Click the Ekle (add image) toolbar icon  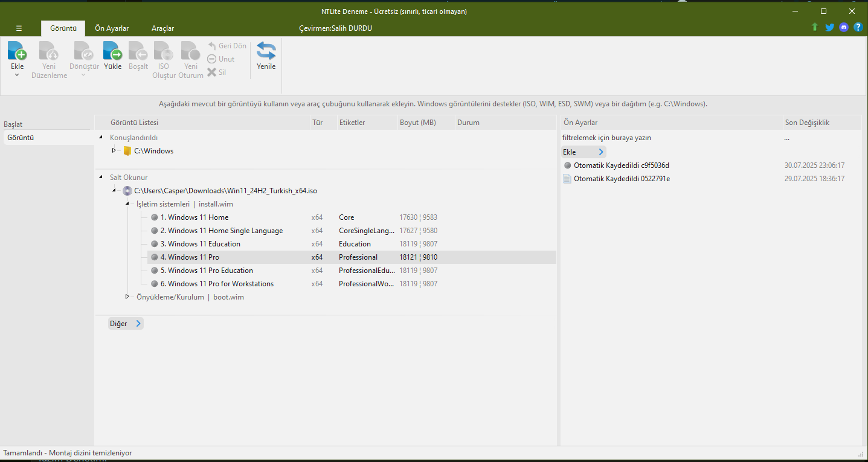(17, 51)
